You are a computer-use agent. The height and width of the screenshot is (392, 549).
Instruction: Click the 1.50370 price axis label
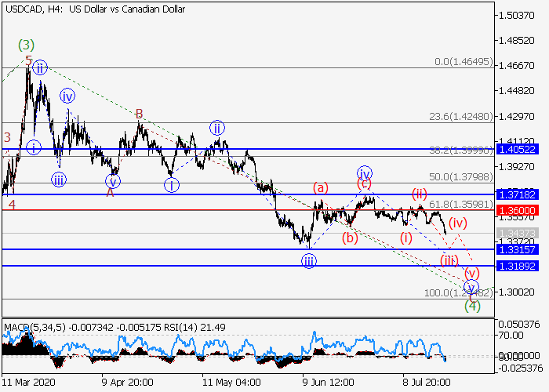coord(517,16)
